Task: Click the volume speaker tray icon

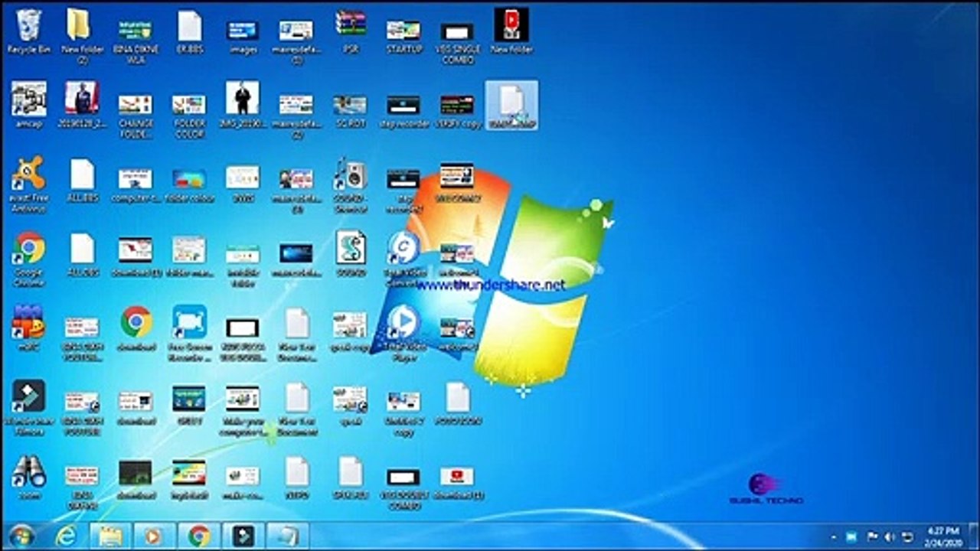Action: click(890, 536)
